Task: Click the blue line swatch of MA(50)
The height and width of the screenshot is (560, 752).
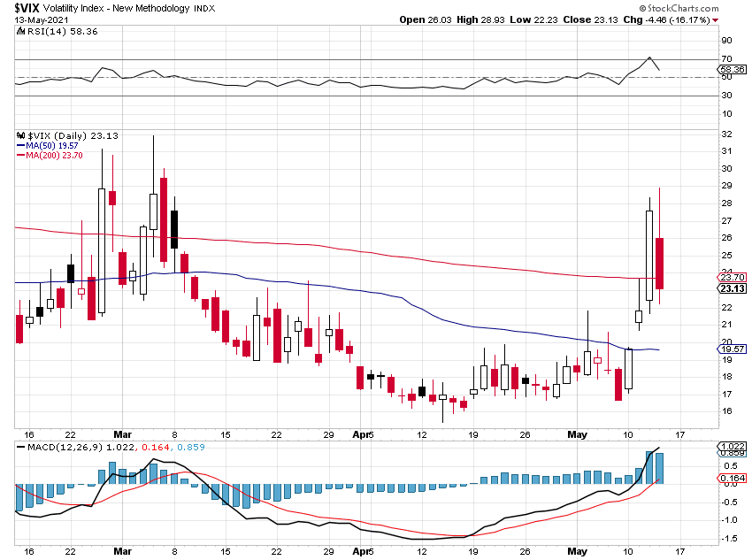Action: point(20,146)
